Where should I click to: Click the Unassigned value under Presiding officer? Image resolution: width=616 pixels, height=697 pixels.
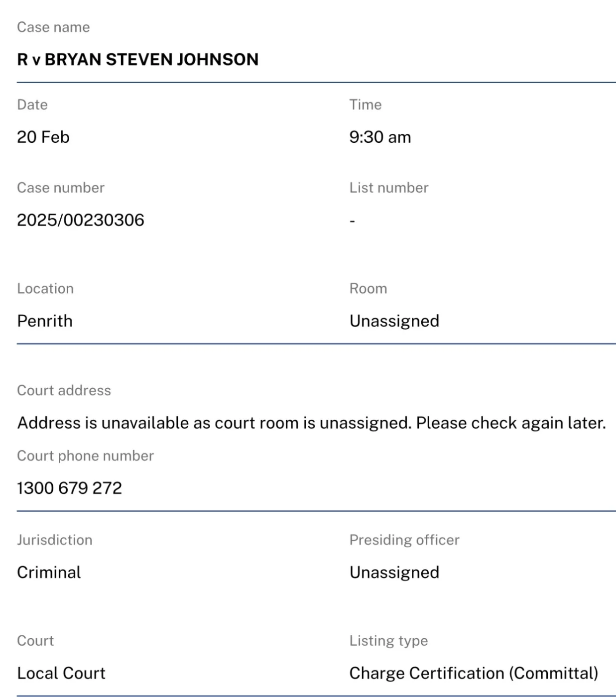click(x=394, y=573)
